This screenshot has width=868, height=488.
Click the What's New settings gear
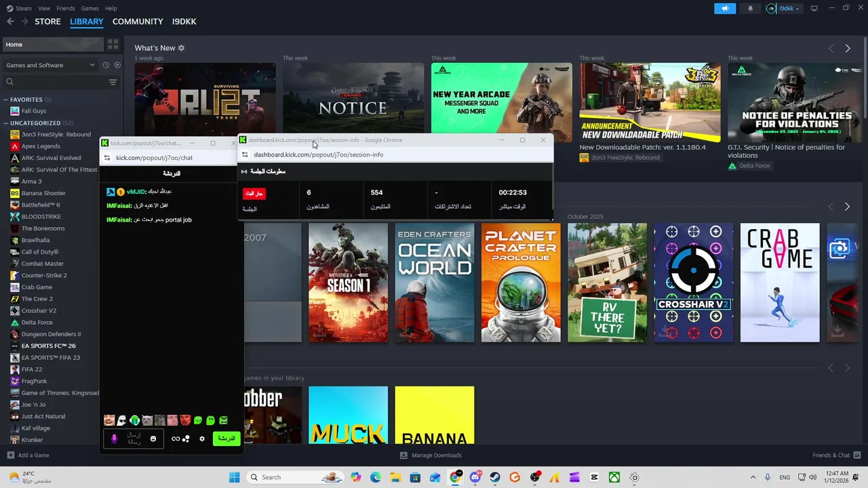181,48
